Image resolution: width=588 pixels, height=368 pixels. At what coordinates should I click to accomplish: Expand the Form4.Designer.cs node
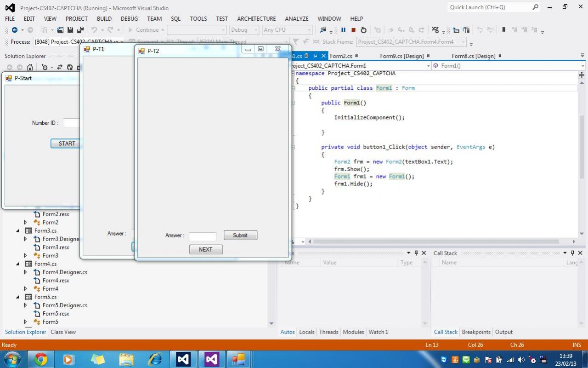tap(26, 272)
